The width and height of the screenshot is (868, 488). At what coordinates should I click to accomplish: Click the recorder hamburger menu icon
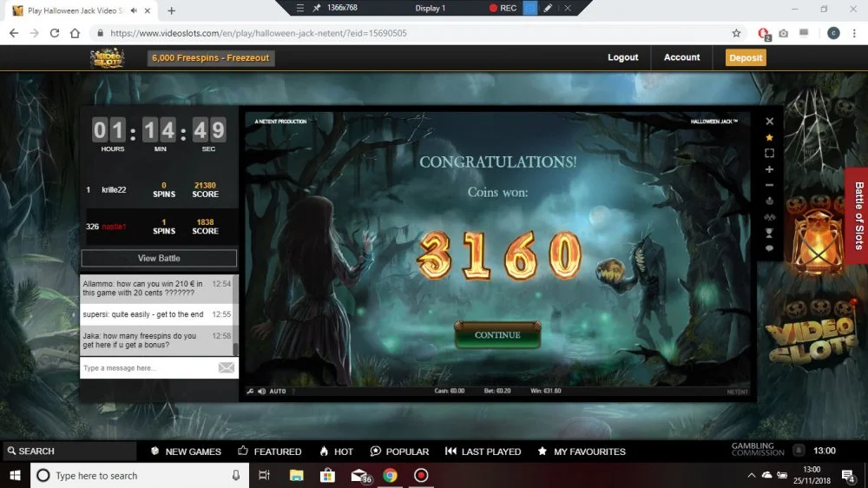(299, 8)
